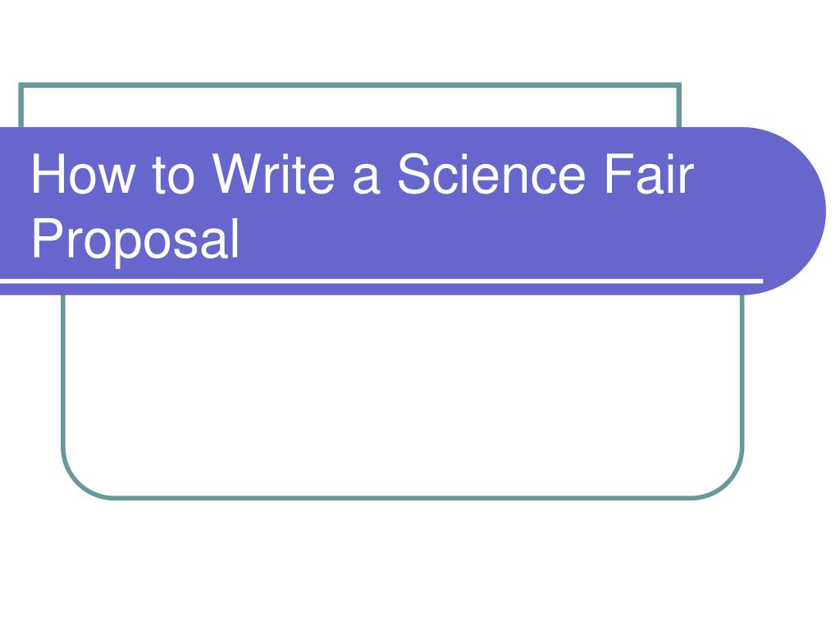The image size is (840, 630).
Task: Select the top edge of the teal rectangle
Action: pos(350,85)
